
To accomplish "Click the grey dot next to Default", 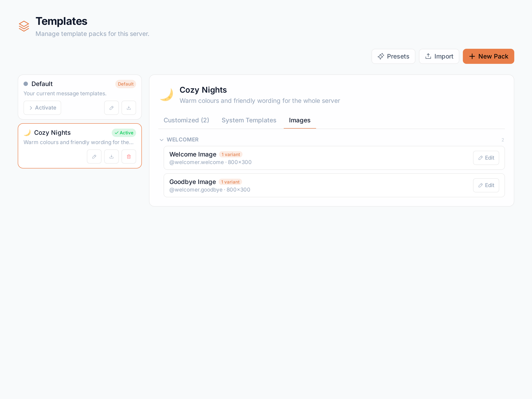I will (x=26, y=84).
